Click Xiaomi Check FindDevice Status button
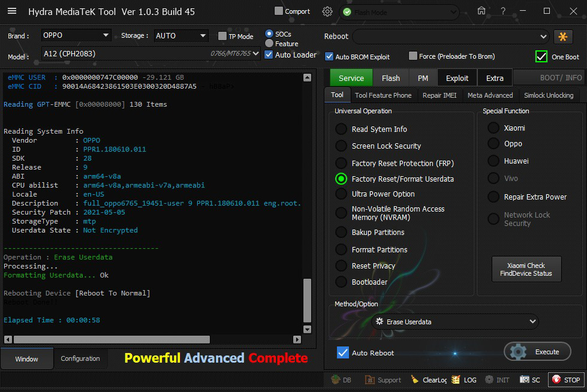The height and width of the screenshot is (392, 587). coord(526,270)
